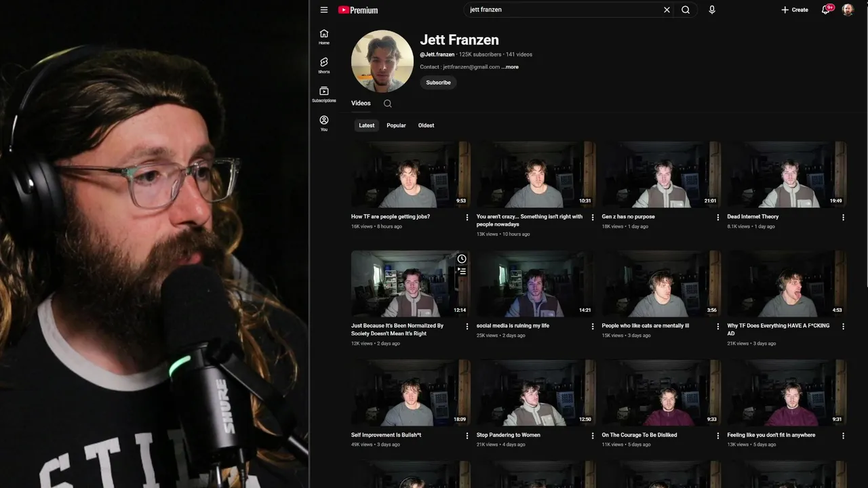Open options for 'Why TF Does Everything' video
Screen dimensions: 868x488
pos(843,327)
